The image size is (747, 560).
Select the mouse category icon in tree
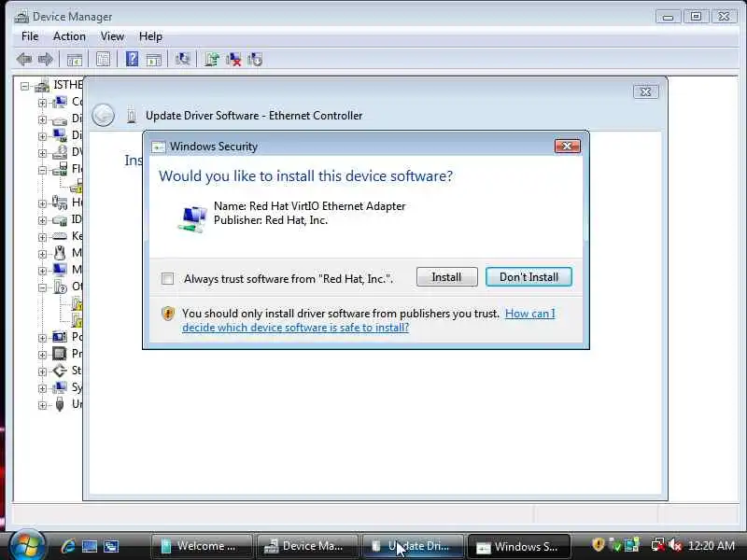(60, 253)
